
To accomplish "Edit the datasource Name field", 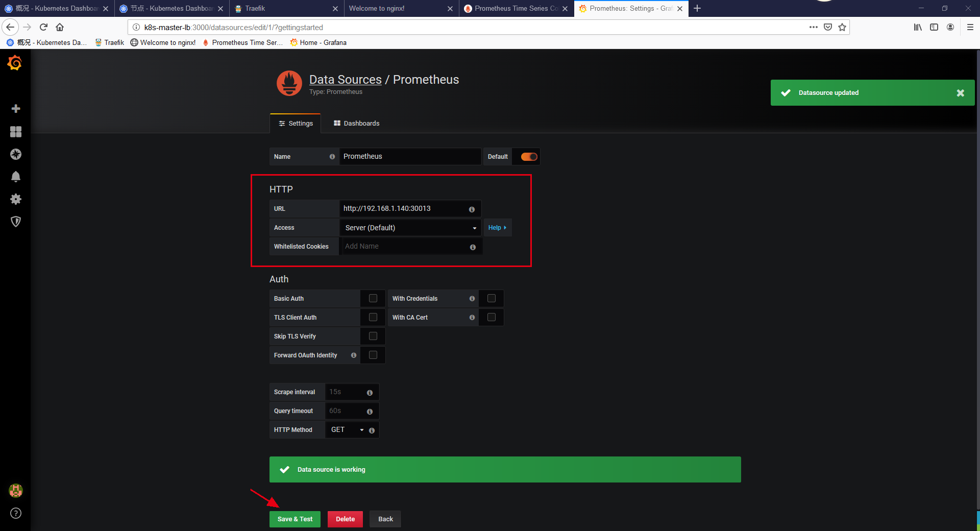I will [410, 157].
